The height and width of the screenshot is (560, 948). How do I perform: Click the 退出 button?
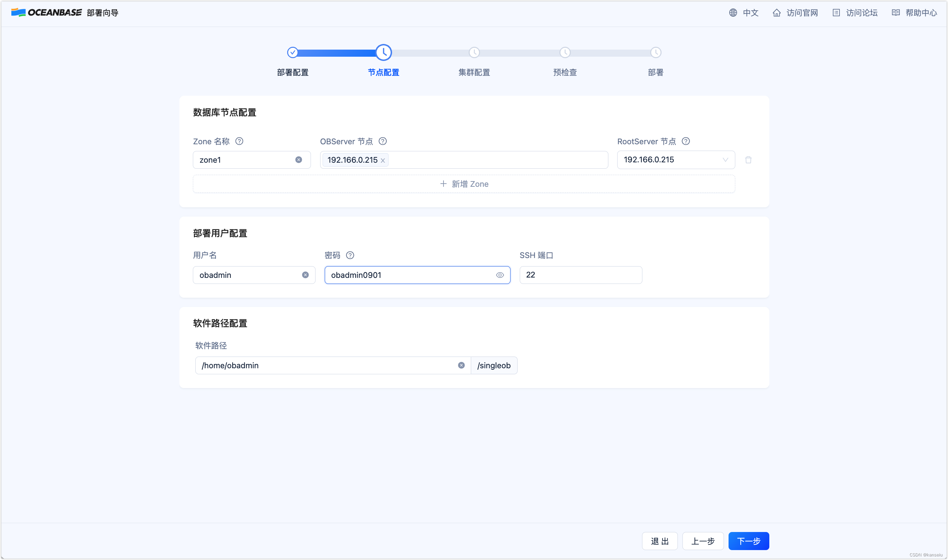[x=659, y=541]
